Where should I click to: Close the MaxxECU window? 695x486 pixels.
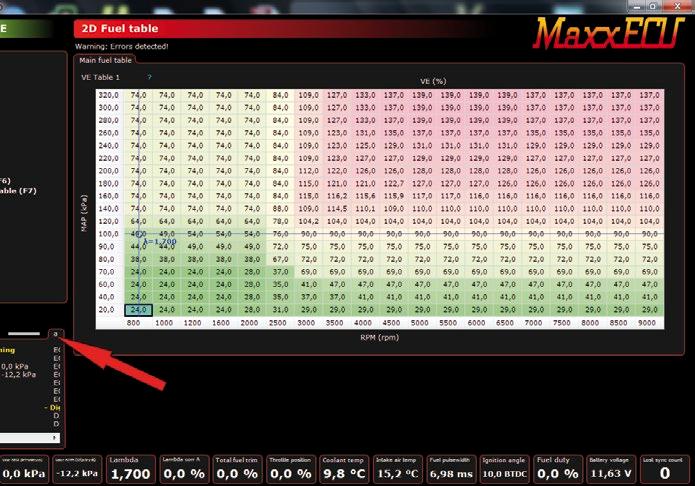click(677, 6)
